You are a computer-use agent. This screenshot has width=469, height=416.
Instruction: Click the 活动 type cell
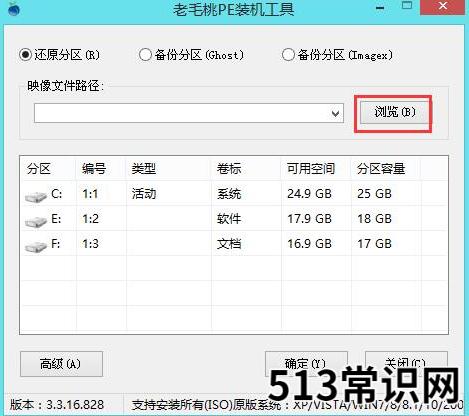144,194
